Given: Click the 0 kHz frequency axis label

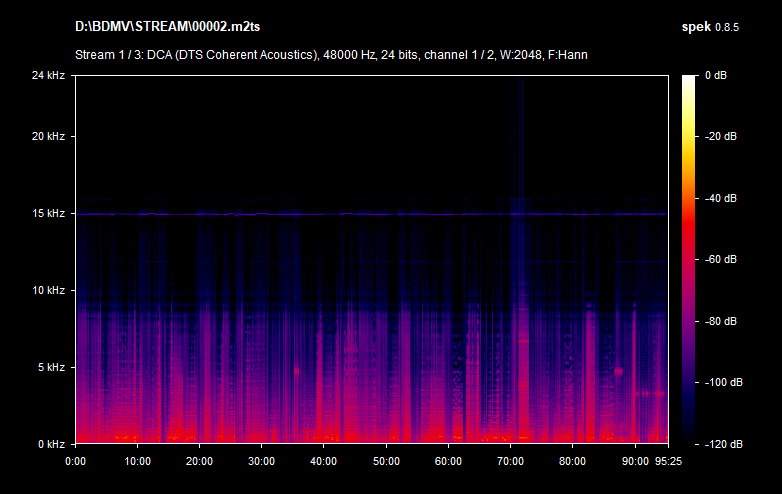Looking at the screenshot, I should click(50, 444).
